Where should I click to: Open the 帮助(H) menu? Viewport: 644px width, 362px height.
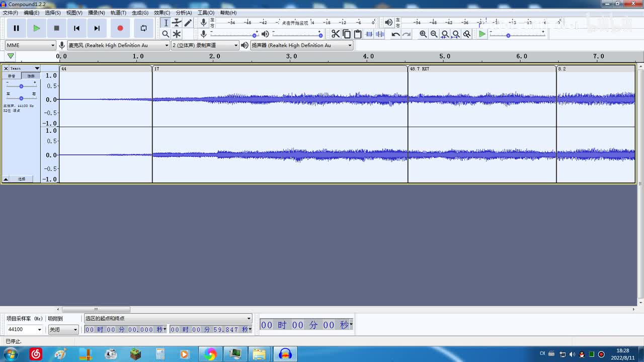click(x=228, y=13)
